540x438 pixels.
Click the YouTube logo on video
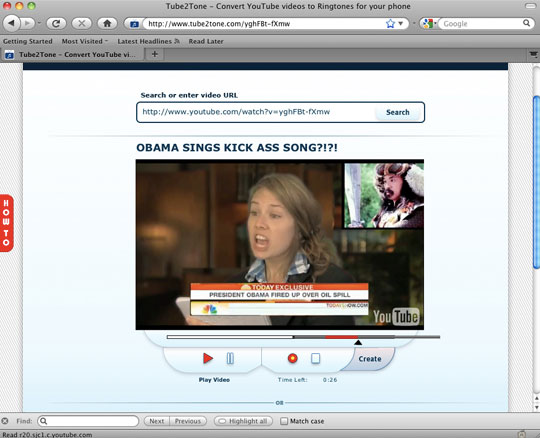click(x=396, y=316)
